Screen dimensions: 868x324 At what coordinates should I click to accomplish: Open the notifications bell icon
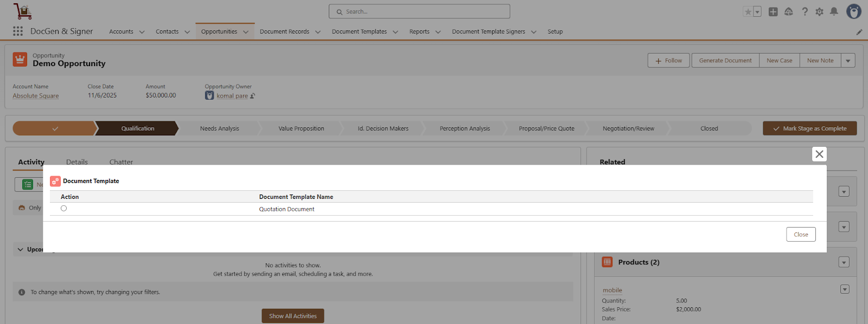point(834,12)
